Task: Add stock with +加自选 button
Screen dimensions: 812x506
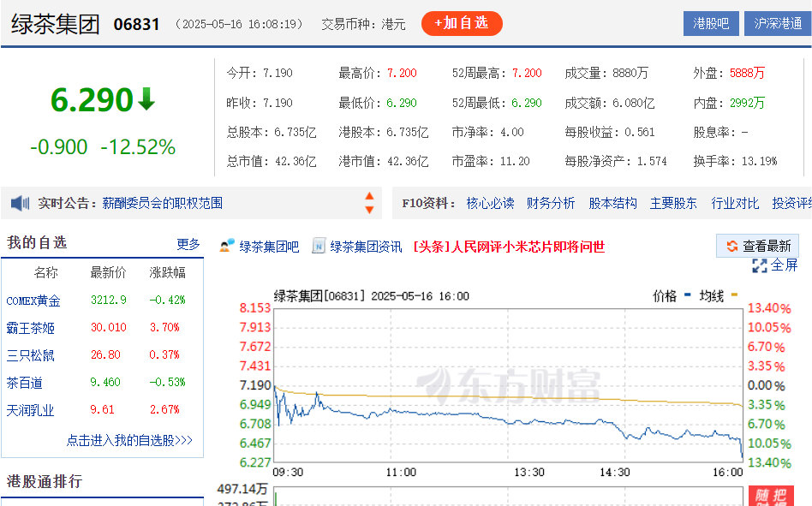Action: click(x=462, y=23)
